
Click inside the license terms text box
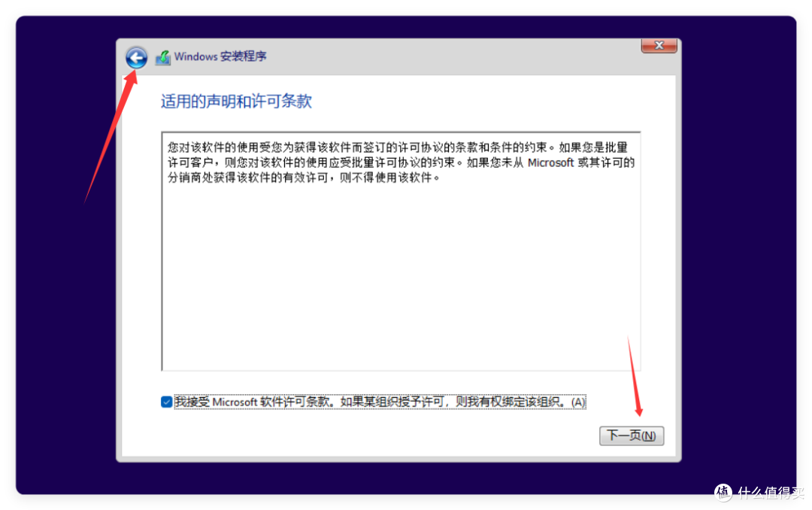click(x=401, y=251)
